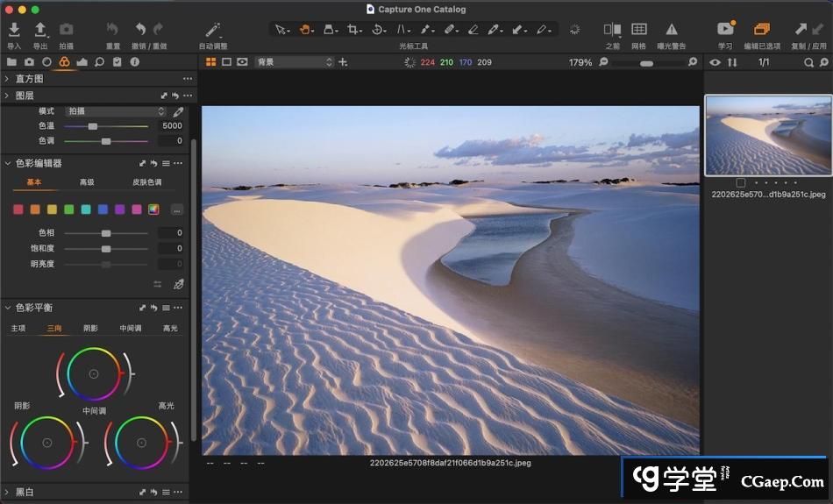Click the ellipsis button beside color swatches
833x504 pixels.
tap(177, 209)
